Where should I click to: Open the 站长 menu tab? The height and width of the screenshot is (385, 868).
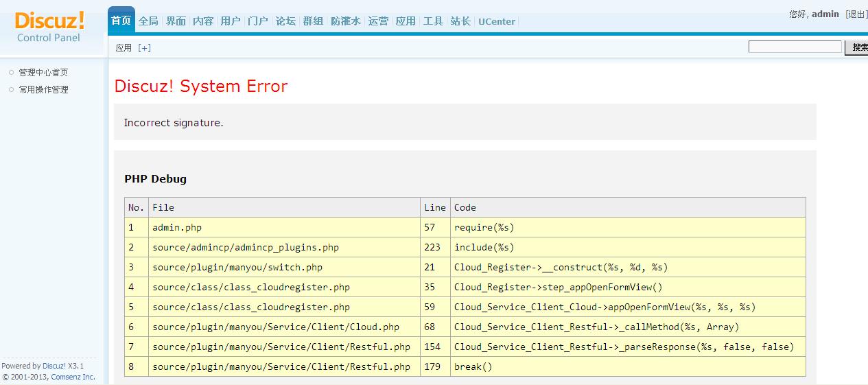tap(460, 21)
